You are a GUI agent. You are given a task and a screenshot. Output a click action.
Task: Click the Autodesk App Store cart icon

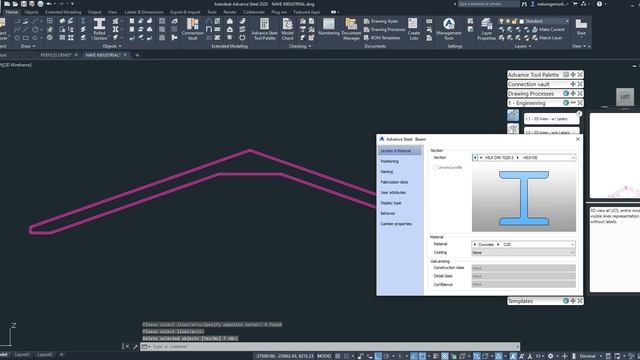[x=575, y=4]
